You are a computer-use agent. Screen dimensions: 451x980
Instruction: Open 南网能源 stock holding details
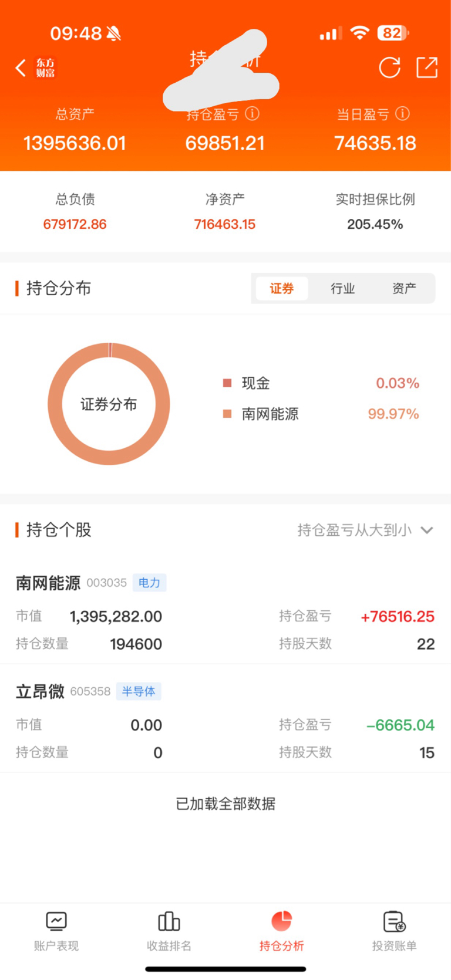tap(48, 583)
